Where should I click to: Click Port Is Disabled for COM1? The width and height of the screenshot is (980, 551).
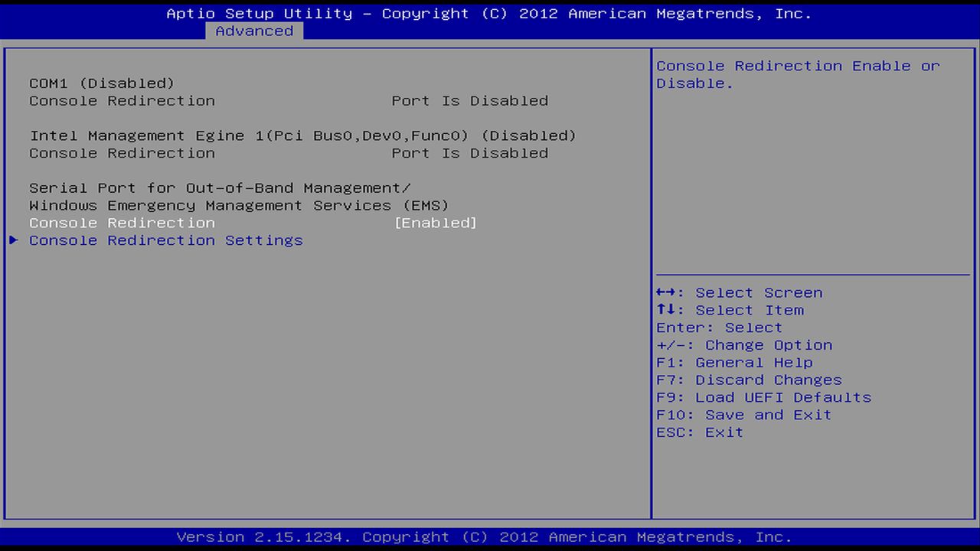pyautogui.click(x=470, y=101)
